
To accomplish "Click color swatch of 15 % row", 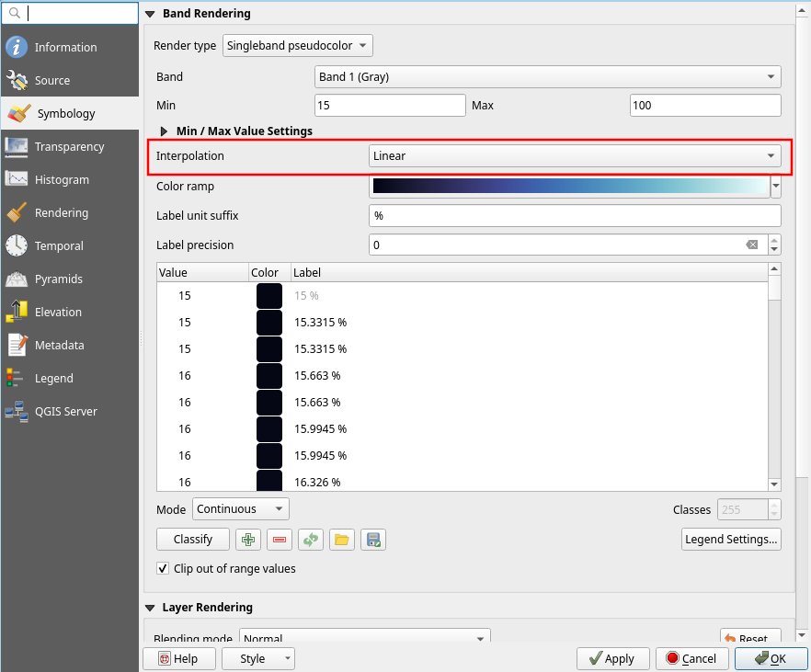I will [269, 296].
